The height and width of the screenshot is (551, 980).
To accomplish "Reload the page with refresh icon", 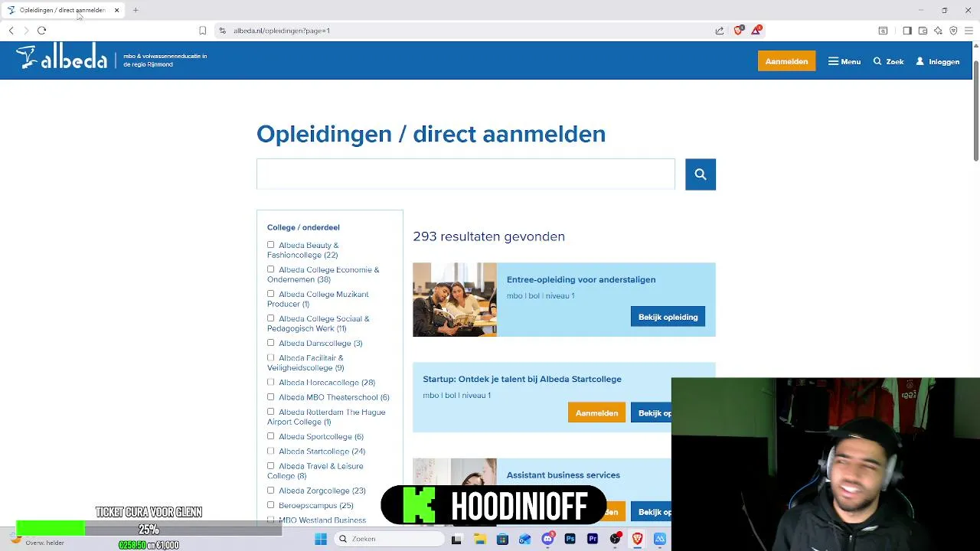I will point(41,31).
